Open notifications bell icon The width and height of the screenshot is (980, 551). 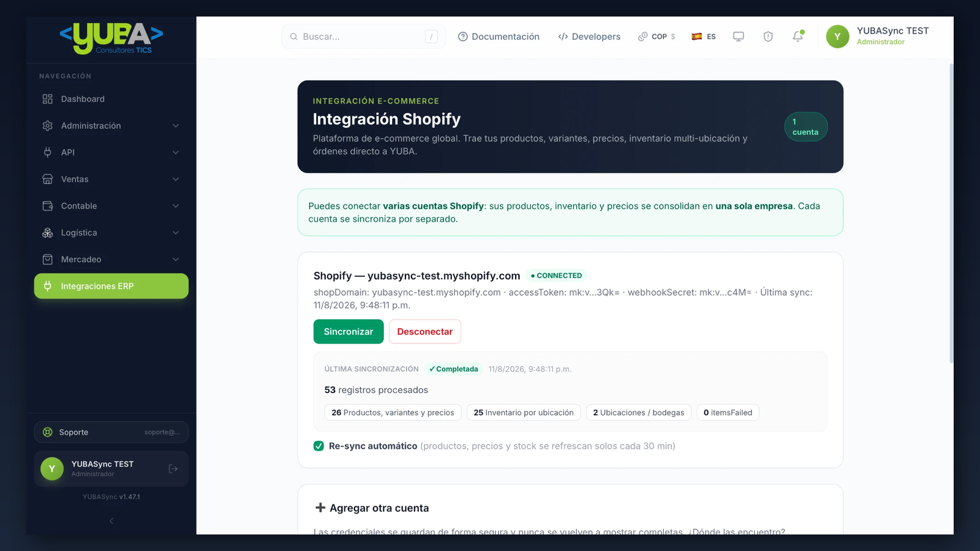797,37
